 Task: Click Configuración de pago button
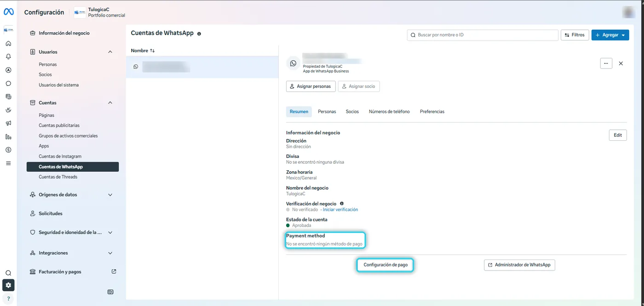[385, 265]
